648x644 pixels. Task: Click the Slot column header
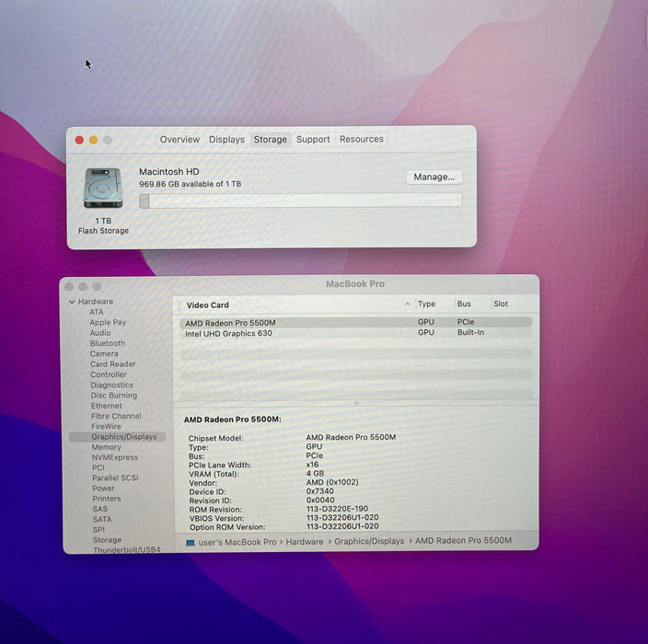pyautogui.click(x=501, y=304)
